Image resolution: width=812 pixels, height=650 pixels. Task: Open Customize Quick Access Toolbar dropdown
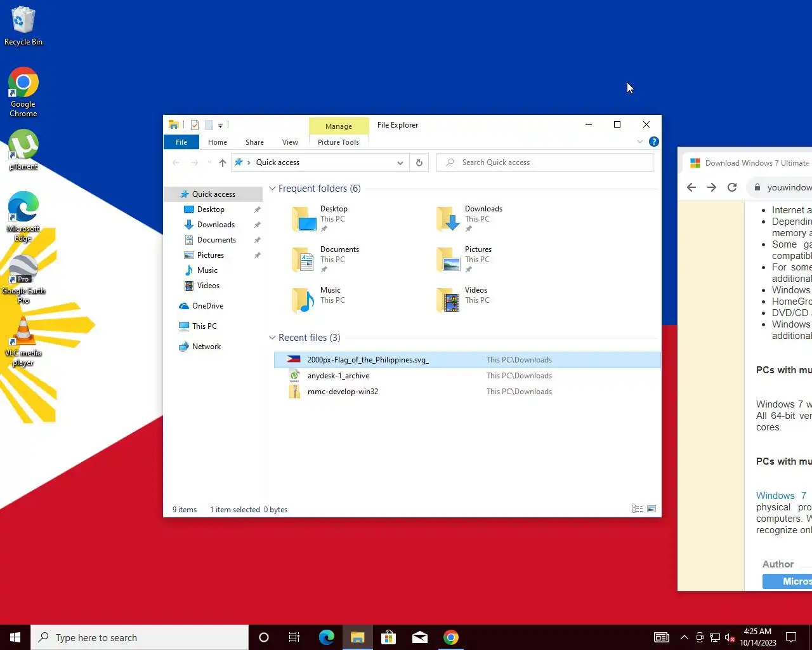tap(220, 125)
